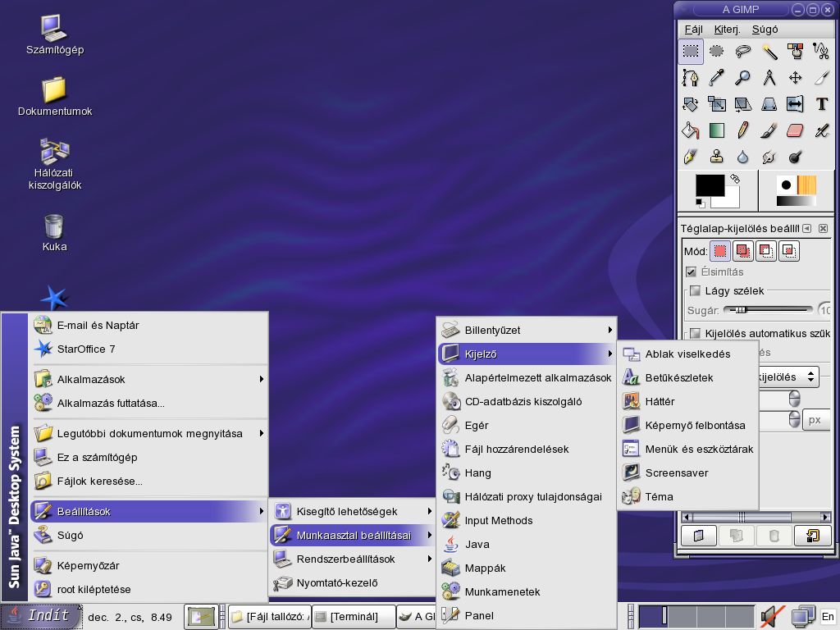Screen dimensions: 840x630
Task: Open the kijelölés dropdown in tool options
Action: tap(788, 377)
